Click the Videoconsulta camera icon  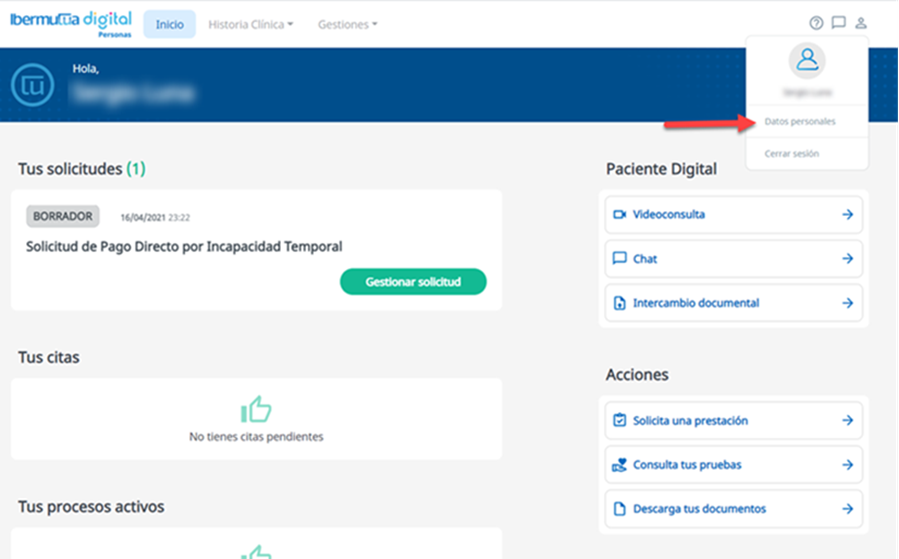click(619, 215)
